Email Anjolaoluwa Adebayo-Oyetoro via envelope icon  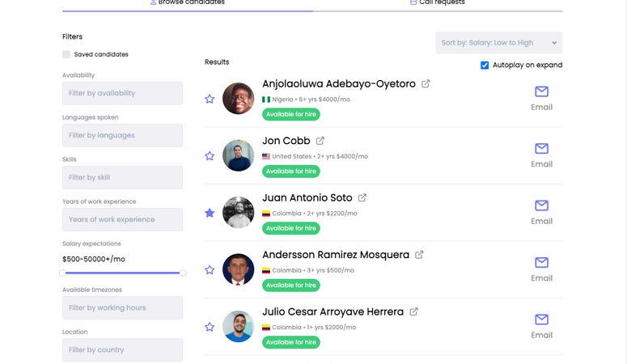[541, 91]
